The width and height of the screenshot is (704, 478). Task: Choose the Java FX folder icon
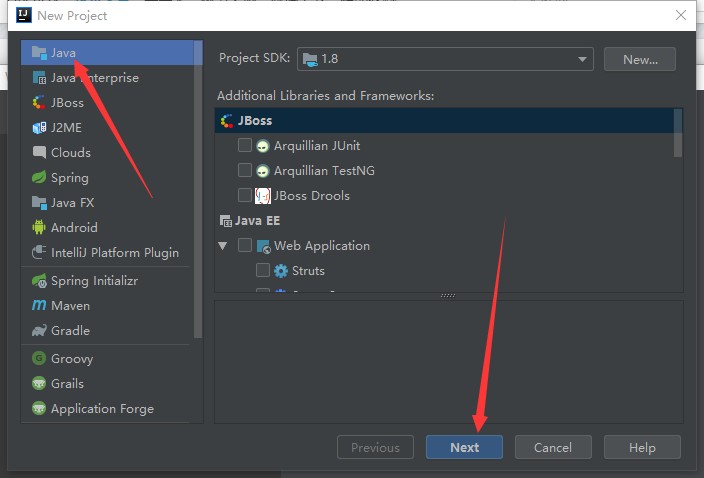click(39, 203)
